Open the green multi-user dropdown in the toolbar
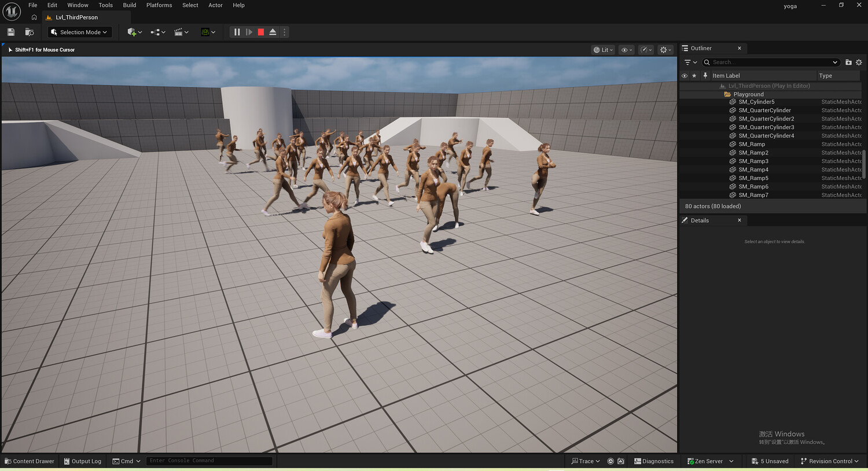Image resolution: width=868 pixels, height=471 pixels. (208, 32)
